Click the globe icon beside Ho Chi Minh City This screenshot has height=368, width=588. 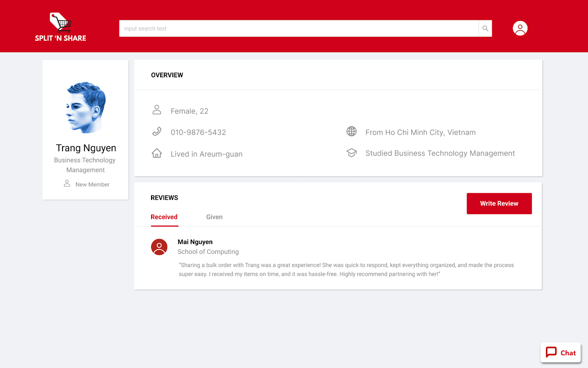pos(352,131)
